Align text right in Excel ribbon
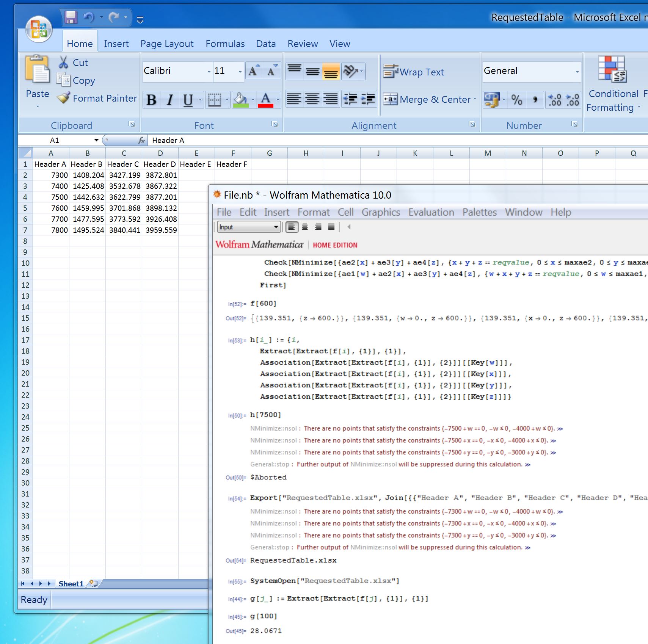This screenshot has width=648, height=644. (331, 99)
